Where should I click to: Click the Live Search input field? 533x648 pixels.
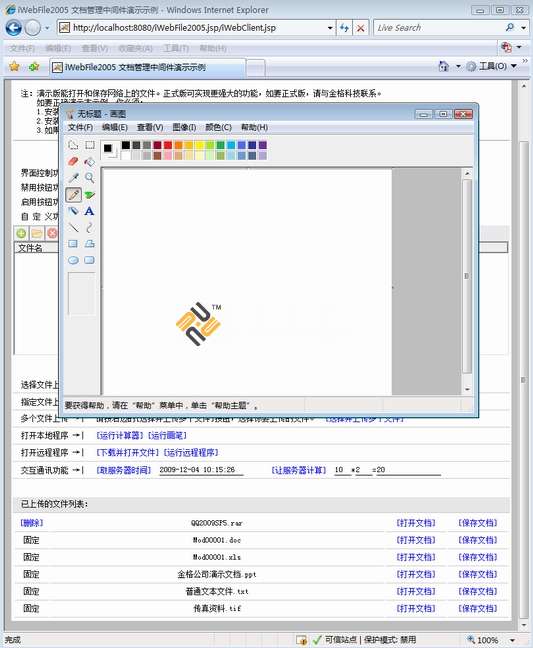438,28
